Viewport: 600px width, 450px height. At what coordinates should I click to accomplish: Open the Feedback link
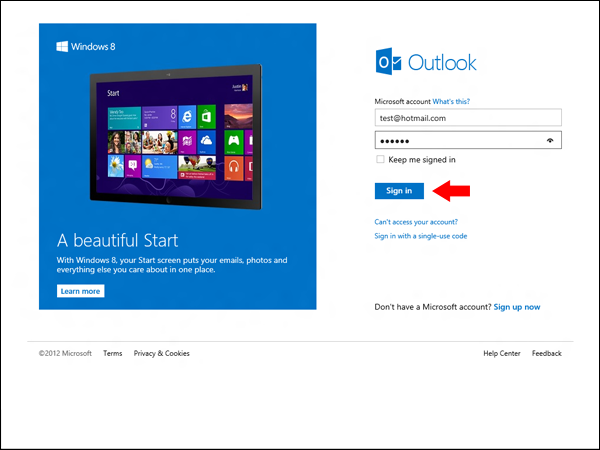(546, 353)
